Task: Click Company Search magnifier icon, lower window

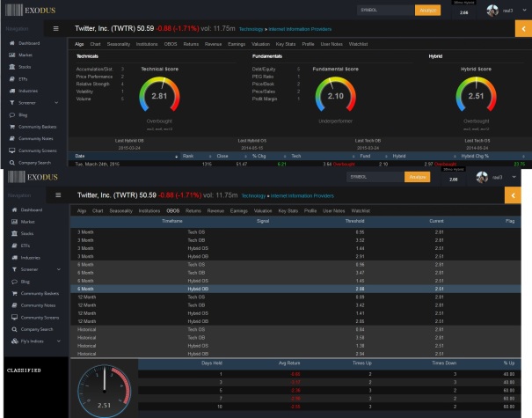Action: [x=14, y=329]
